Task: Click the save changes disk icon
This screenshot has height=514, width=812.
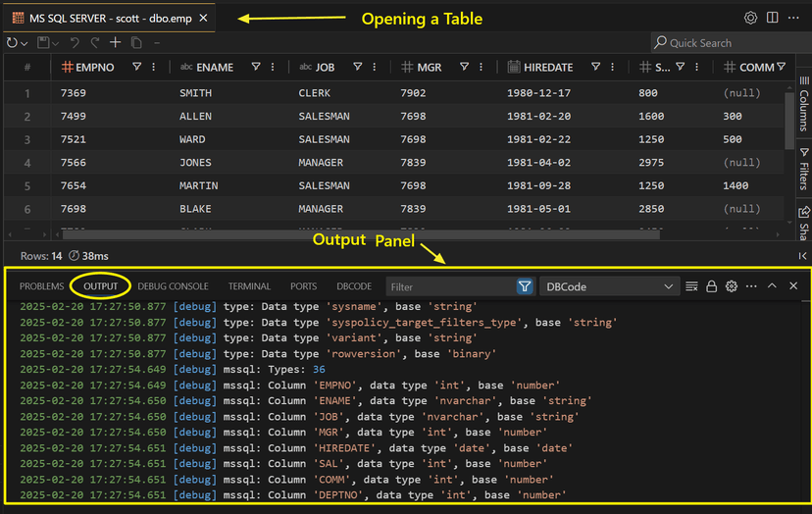Action: [43, 42]
